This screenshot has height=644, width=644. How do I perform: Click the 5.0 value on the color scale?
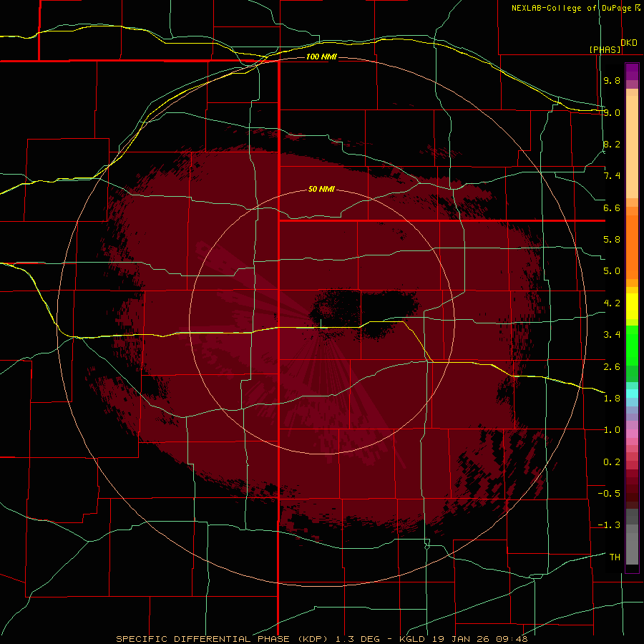[612, 271]
